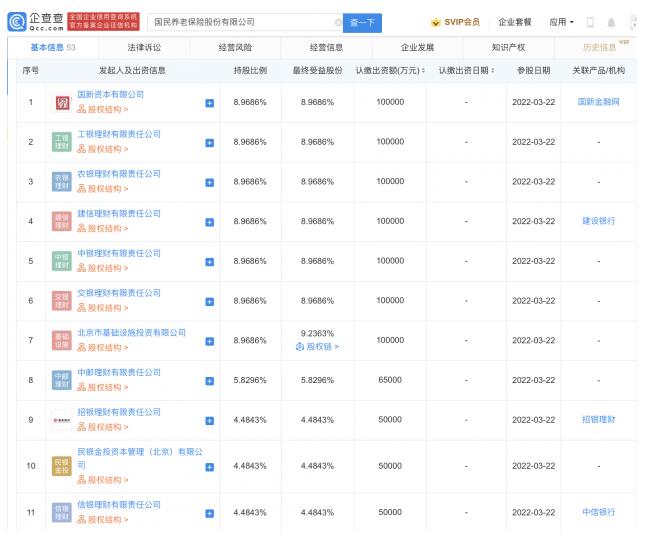The width and height of the screenshot is (648, 551).
Task: Open the 建设银行 related institution link
Action: click(x=597, y=221)
